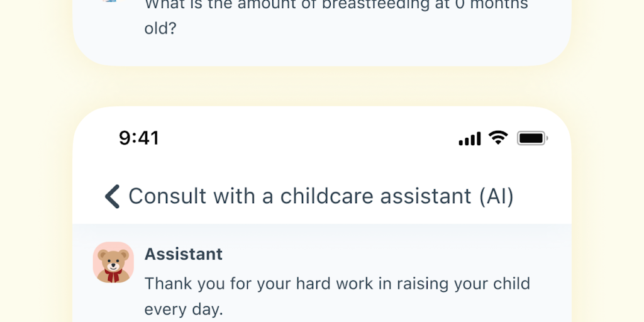This screenshot has width=644, height=322.
Task: Click the '(AI)' label in the header
Action: (496, 196)
